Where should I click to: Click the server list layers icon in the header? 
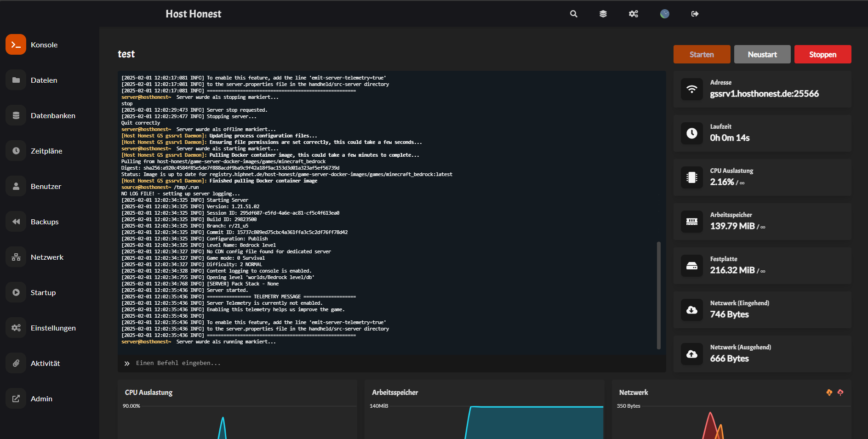603,14
